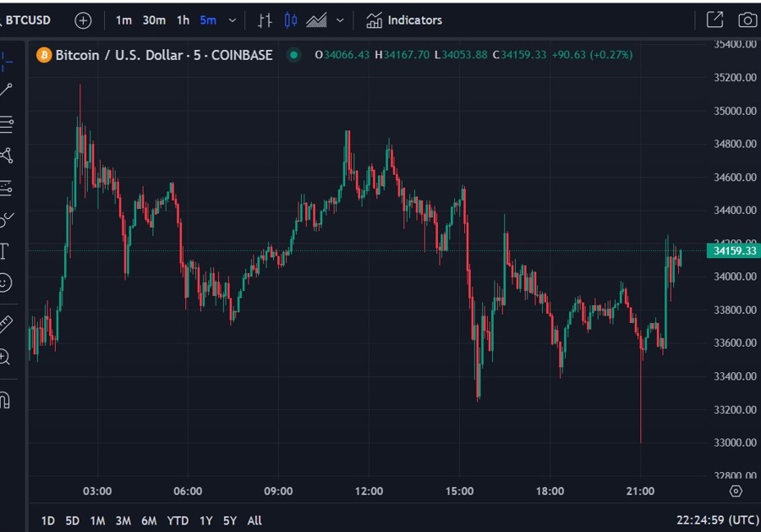Open chart settings gear near time axis
Screen dimensions: 761x532
coord(736,491)
